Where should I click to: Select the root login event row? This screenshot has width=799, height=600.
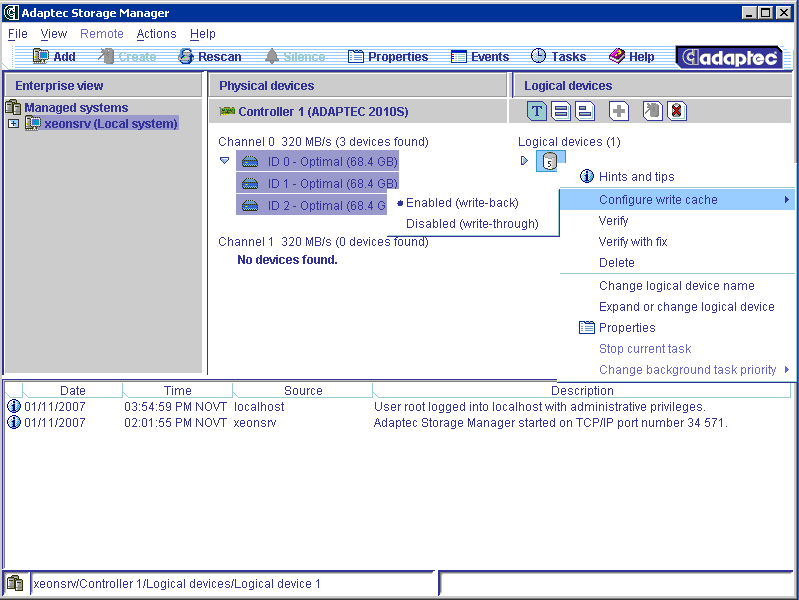pyautogui.click(x=397, y=407)
